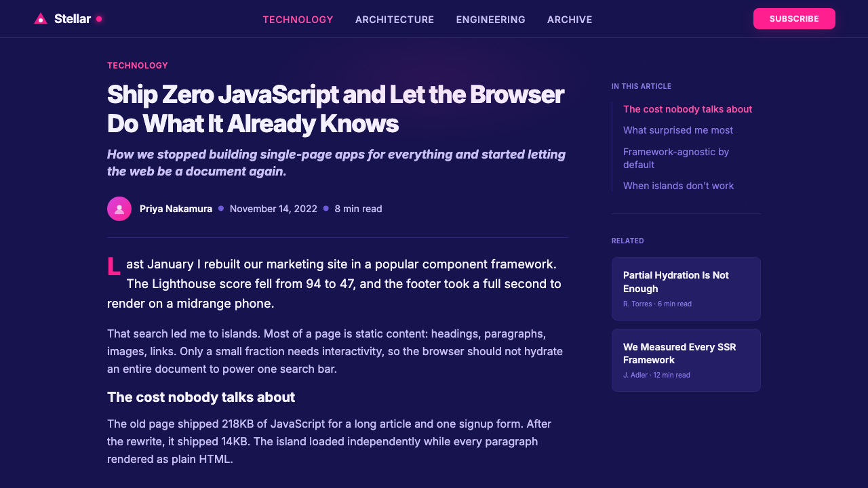This screenshot has width=868, height=488.
Task: Click the 'In this article' sidebar label
Action: click(x=642, y=87)
